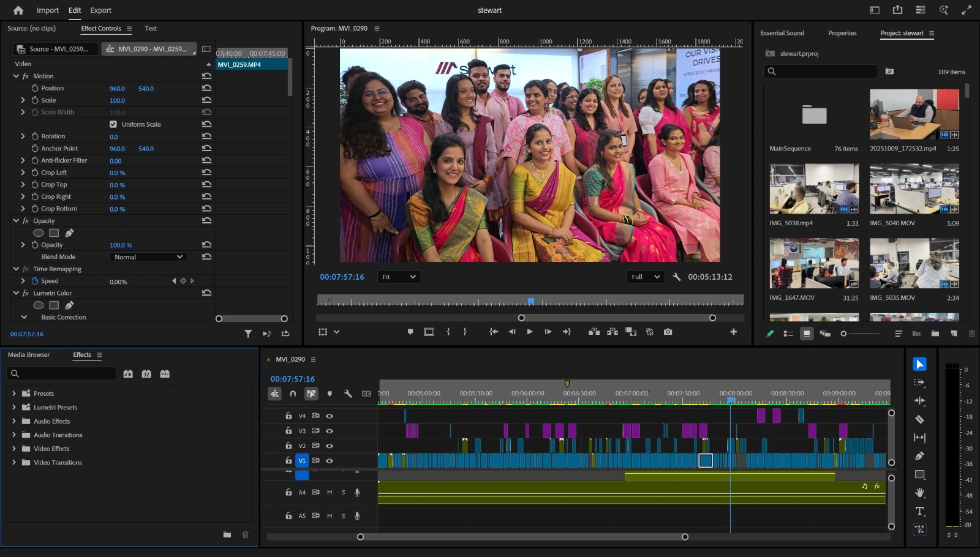
Task: Select the Pen tool in tools panel
Action: tap(919, 456)
